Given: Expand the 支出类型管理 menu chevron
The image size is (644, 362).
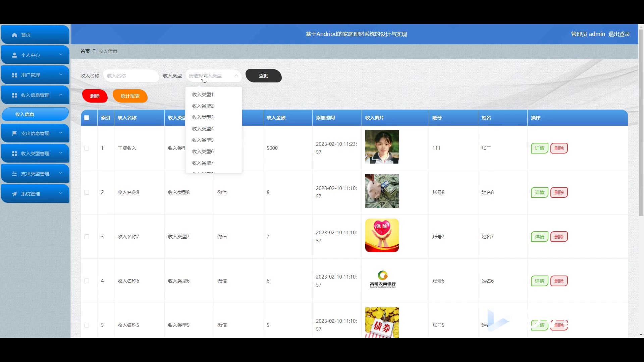Looking at the screenshot, I should [x=61, y=173].
